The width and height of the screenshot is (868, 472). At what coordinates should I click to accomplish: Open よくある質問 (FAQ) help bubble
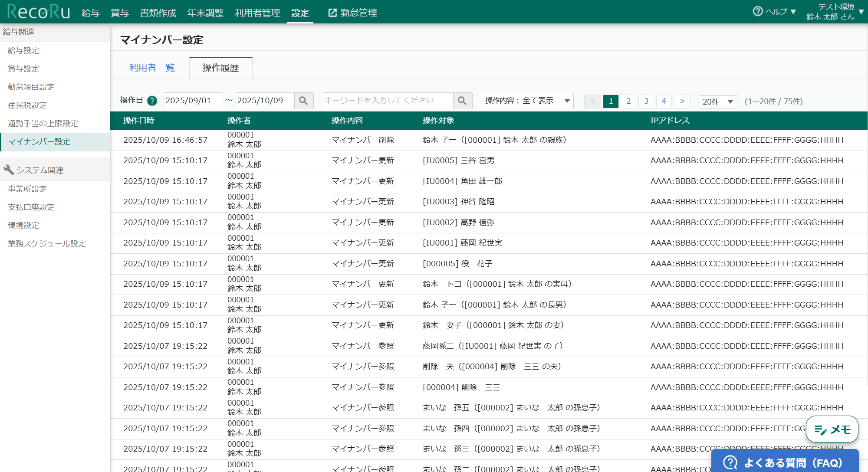[785, 462]
